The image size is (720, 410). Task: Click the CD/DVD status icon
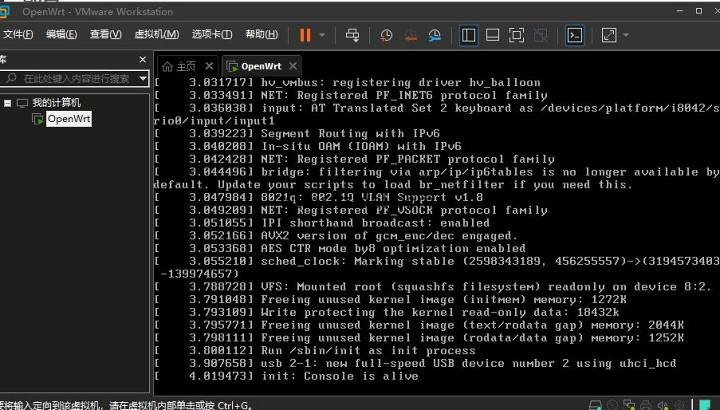[x=612, y=405]
